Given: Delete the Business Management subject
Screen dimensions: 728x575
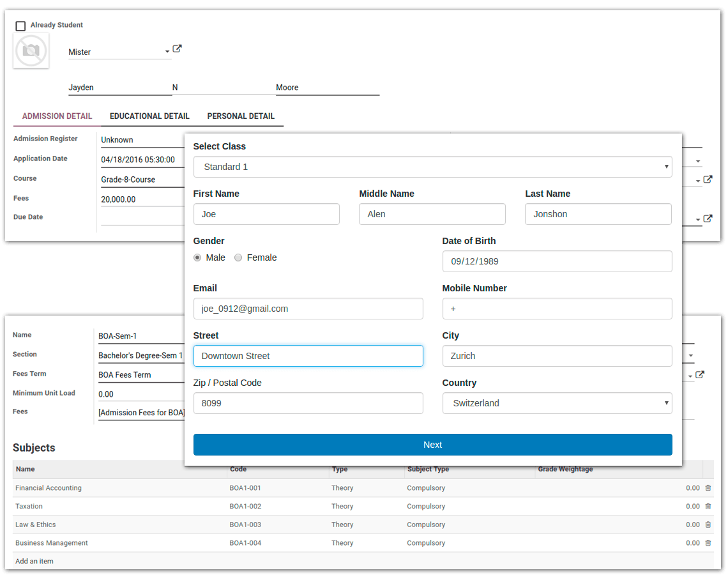Looking at the screenshot, I should pyautogui.click(x=709, y=542).
